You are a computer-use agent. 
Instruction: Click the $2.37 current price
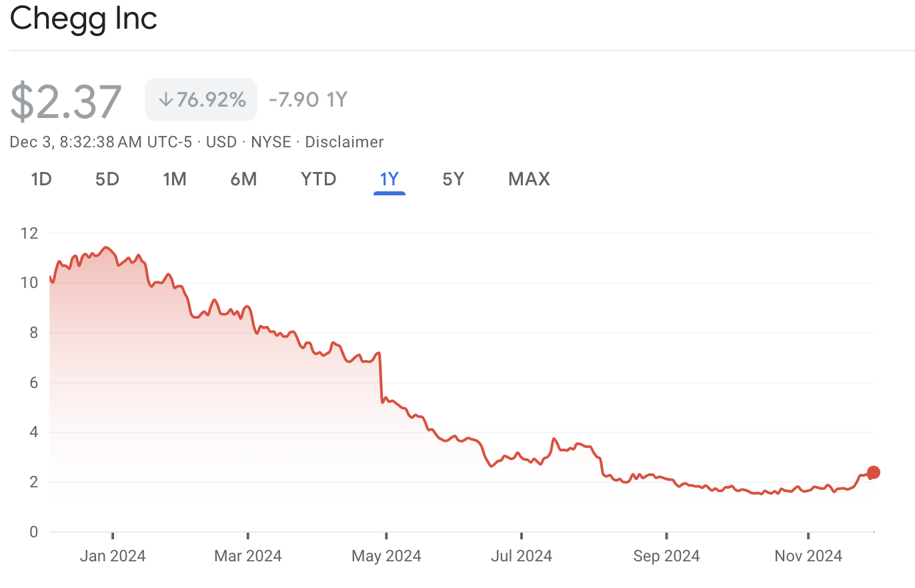coord(66,101)
